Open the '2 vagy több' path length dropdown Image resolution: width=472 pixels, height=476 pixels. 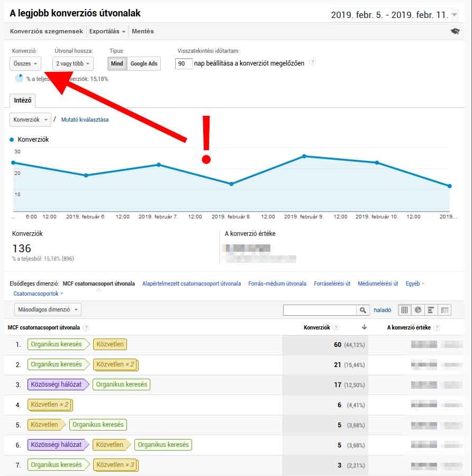coord(73,64)
